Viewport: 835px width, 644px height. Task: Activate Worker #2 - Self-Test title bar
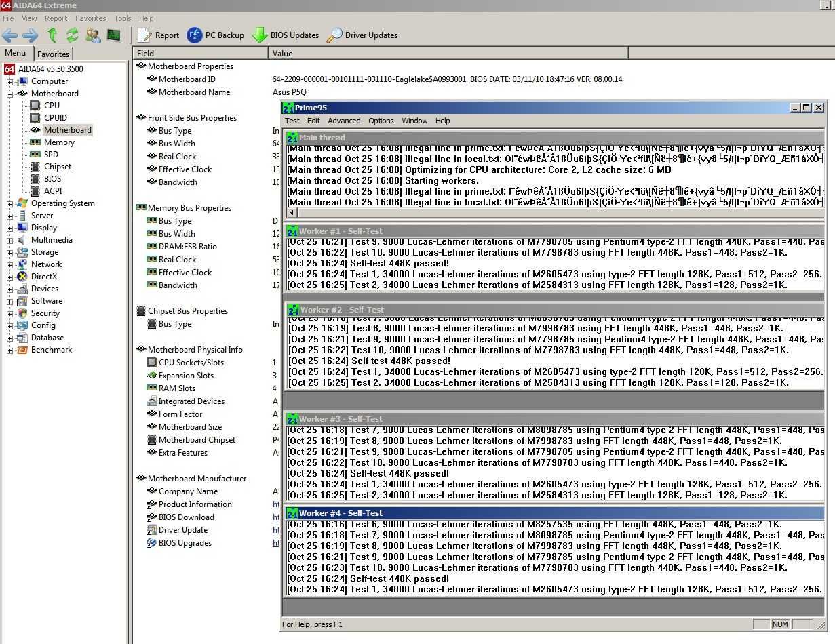554,310
